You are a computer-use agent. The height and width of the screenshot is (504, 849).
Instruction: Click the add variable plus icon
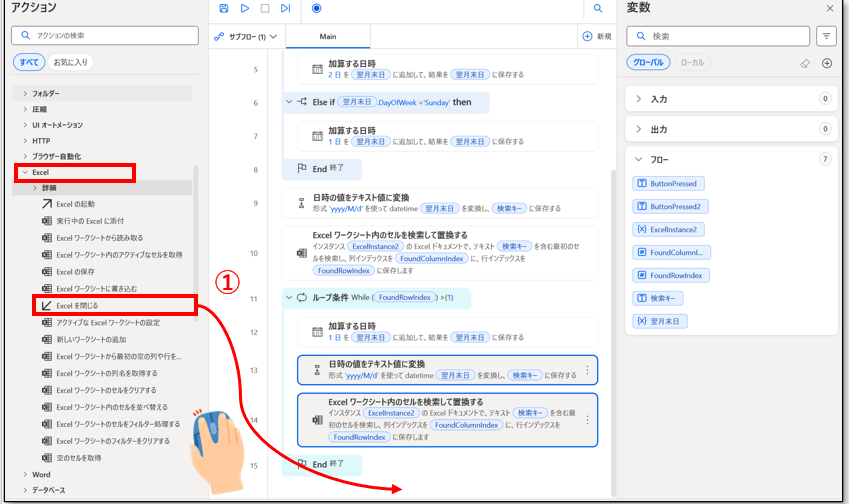click(827, 63)
